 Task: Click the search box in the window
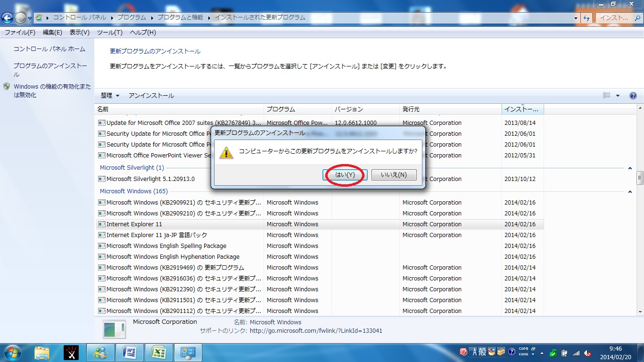pos(619,18)
